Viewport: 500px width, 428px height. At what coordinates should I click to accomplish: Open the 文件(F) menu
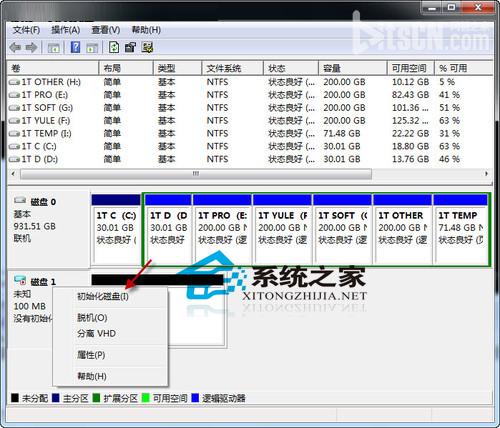click(x=26, y=30)
